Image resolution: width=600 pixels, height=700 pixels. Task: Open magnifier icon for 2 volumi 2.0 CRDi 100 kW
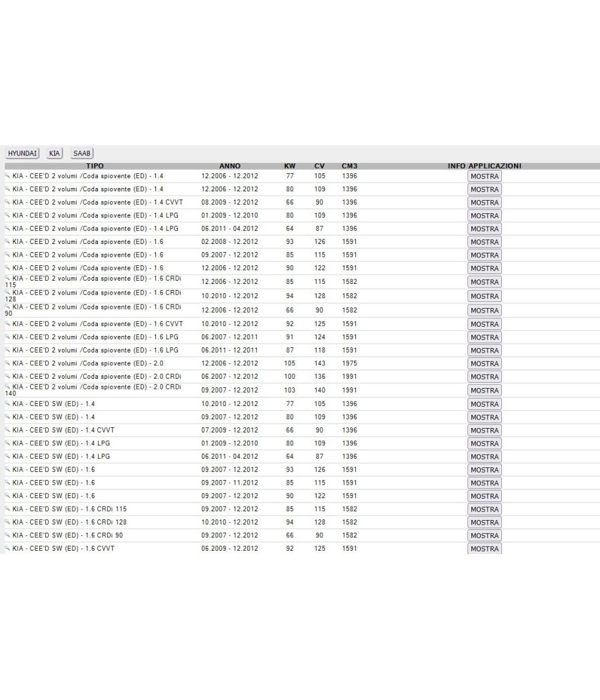[7, 376]
